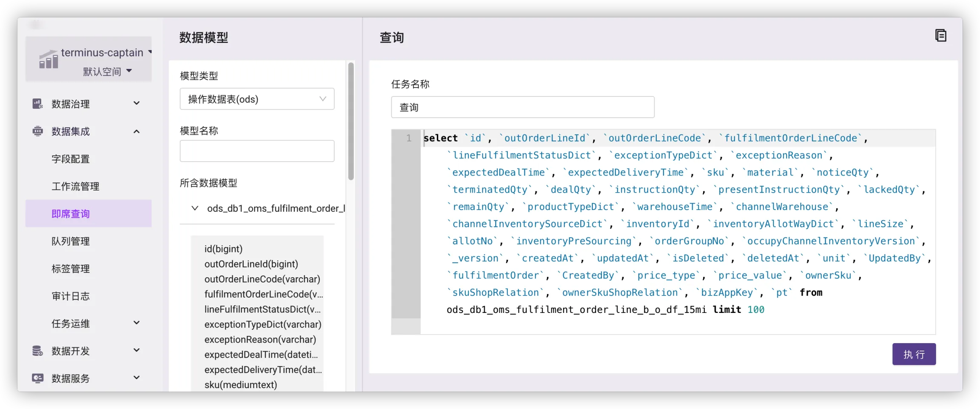Image resolution: width=980 pixels, height=409 pixels.
Task: Click the 数据服务 sidebar icon
Action: pos(37,378)
